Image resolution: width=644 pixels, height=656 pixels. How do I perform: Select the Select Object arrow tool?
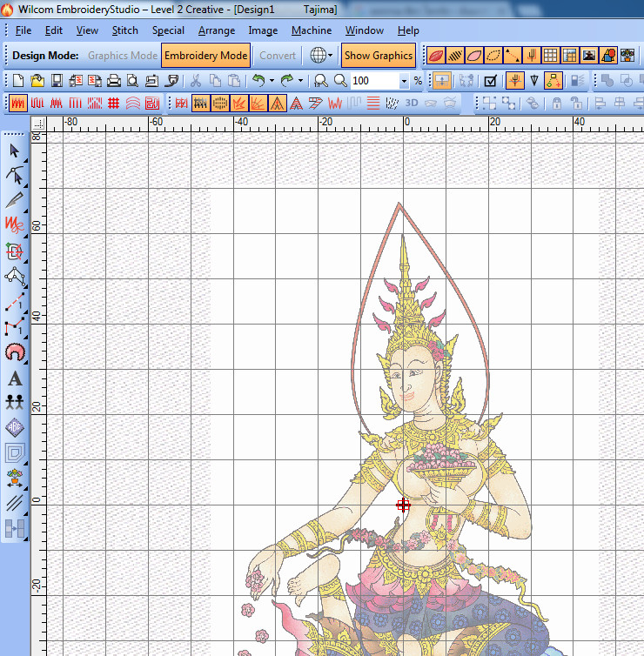[14, 151]
